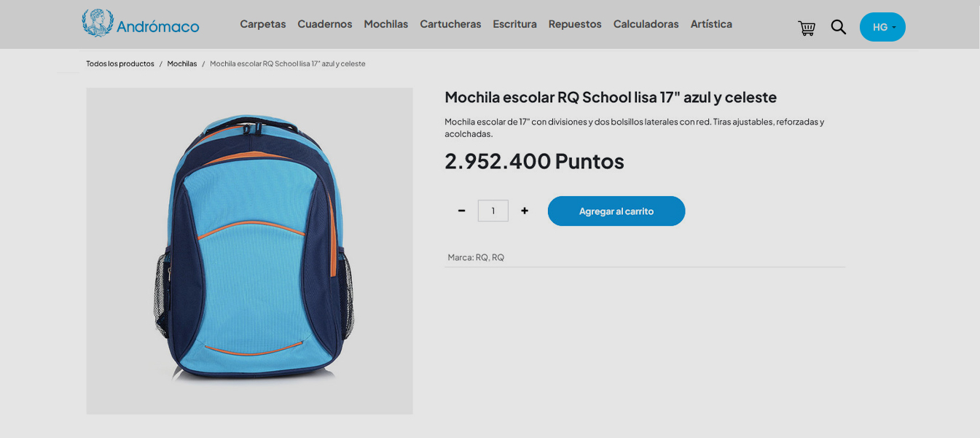
Task: Open the shopping cart icon
Action: [807, 28]
